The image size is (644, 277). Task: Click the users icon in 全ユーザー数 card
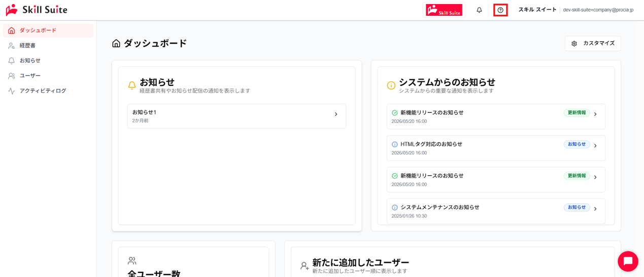(x=132, y=261)
